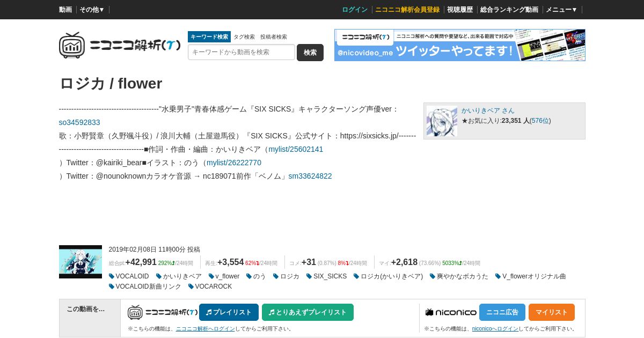Switch to 投稿者検索 tab
Image resolution: width=644 pixels, height=338 pixels.
click(274, 37)
